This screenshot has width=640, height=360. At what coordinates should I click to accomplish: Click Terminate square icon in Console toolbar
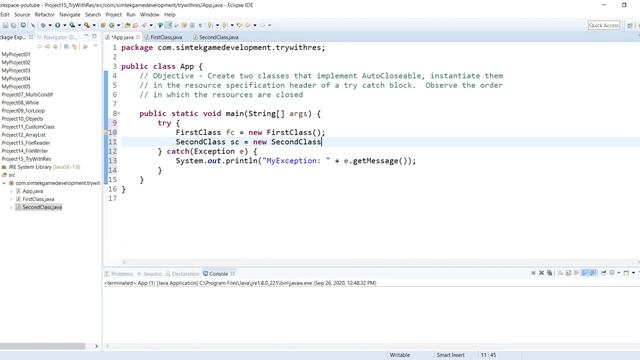pyautogui.click(x=533, y=273)
